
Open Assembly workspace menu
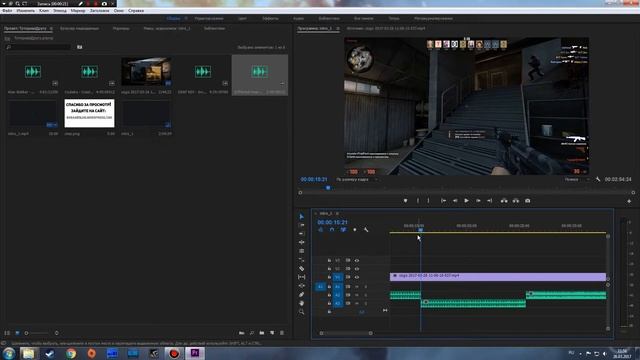186,19
